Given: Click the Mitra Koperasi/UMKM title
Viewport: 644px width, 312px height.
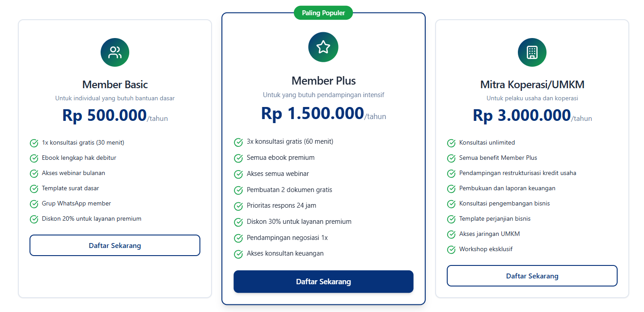Looking at the screenshot, I should pyautogui.click(x=532, y=85).
